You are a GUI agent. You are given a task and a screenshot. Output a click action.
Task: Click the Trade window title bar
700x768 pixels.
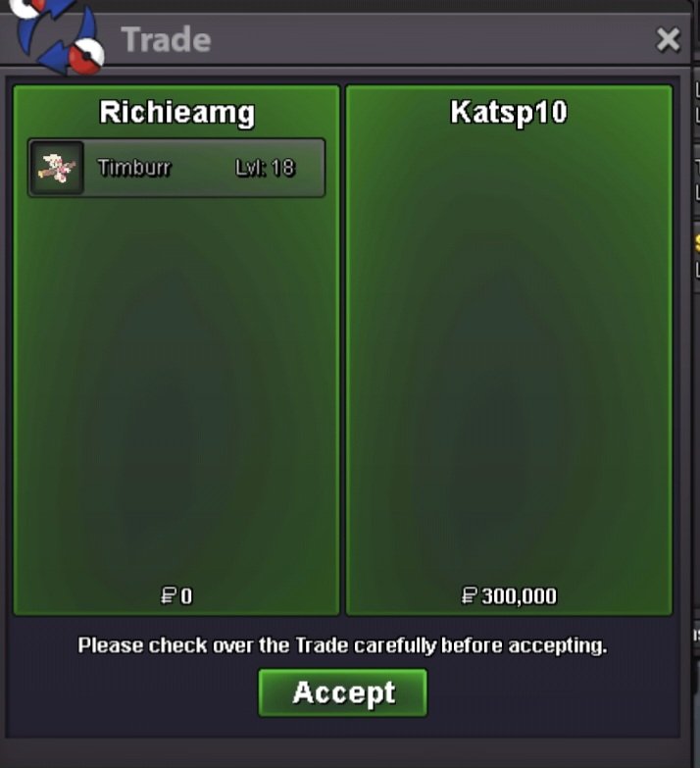[x=381, y=39]
